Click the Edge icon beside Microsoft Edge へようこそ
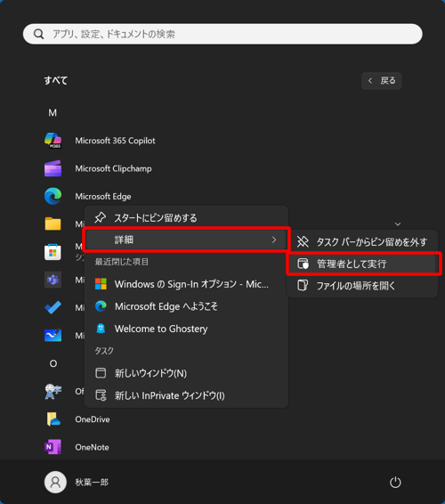 pyautogui.click(x=101, y=306)
